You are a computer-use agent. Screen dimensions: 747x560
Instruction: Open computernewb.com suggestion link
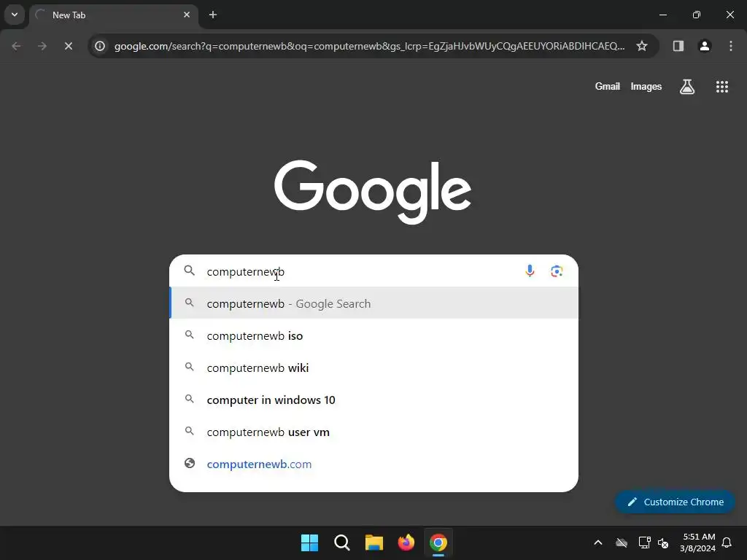(x=374, y=464)
